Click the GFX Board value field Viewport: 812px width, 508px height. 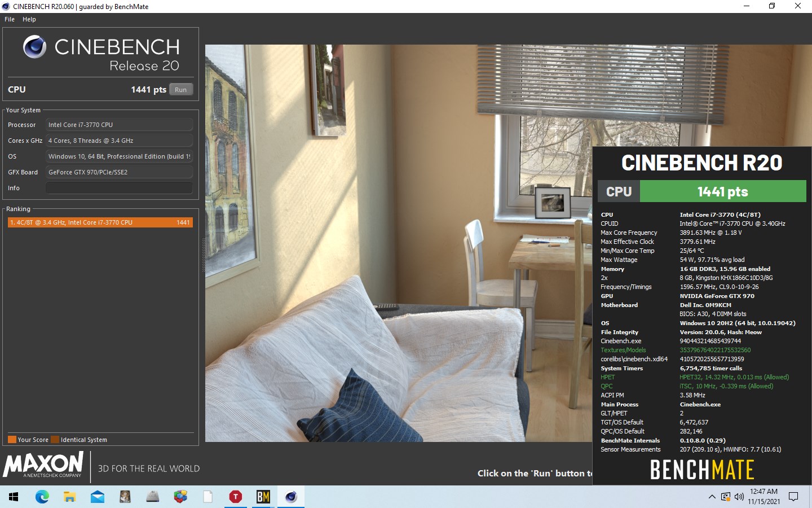[119, 172]
